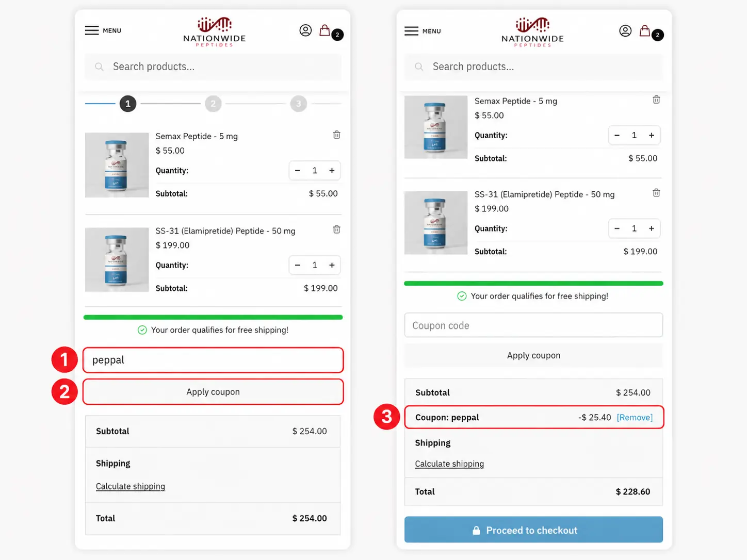Click 'Your order qualifies for free shipping!' right screen
The height and width of the screenshot is (560, 747).
point(540,296)
